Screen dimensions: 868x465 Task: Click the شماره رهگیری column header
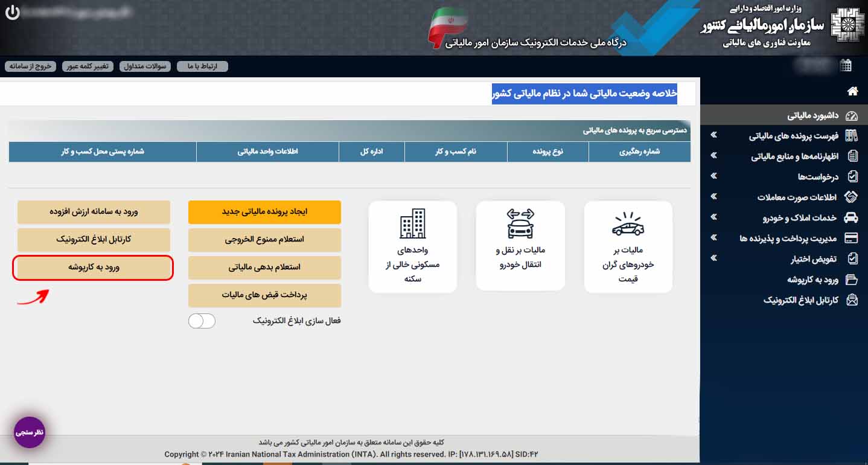tap(639, 152)
